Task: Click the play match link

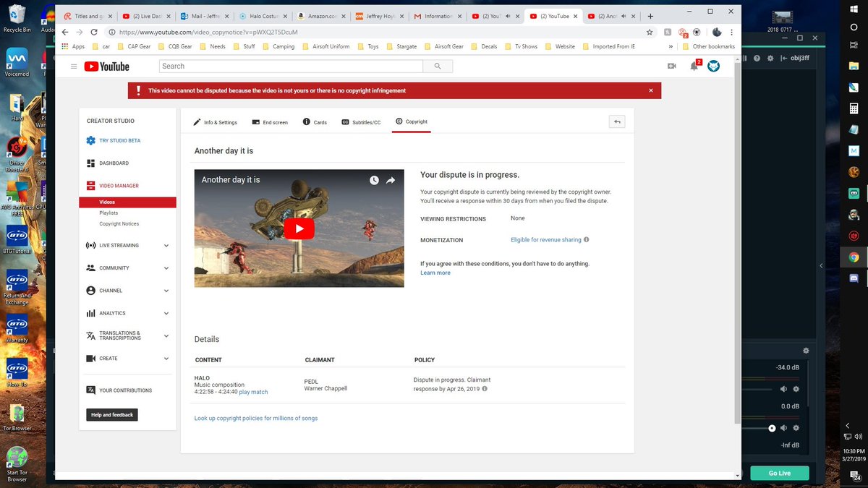Action: (x=253, y=392)
